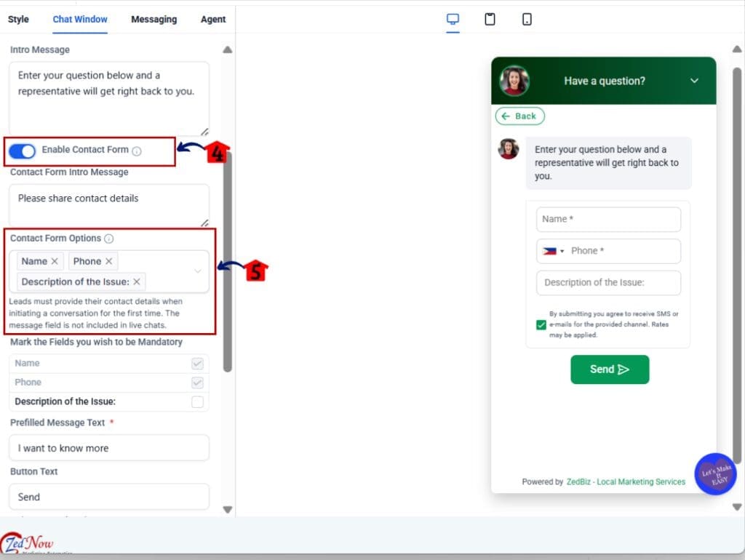Uncheck the SMS consent checkbox in preview
The image size is (745, 560).
point(541,324)
